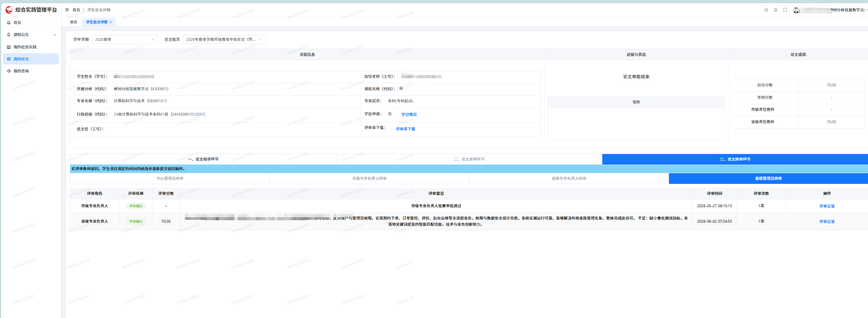Select 三、论文终审环节 tab
The image size is (868, 318).
735,159
